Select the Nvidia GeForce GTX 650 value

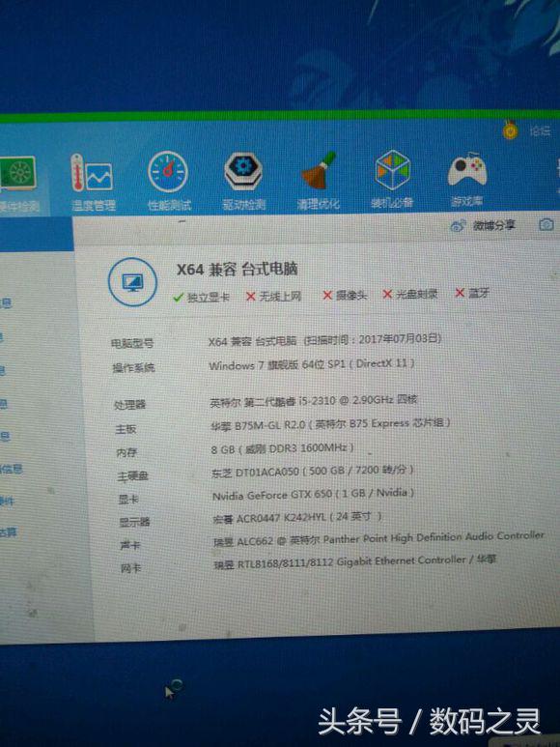pyautogui.click(x=313, y=494)
